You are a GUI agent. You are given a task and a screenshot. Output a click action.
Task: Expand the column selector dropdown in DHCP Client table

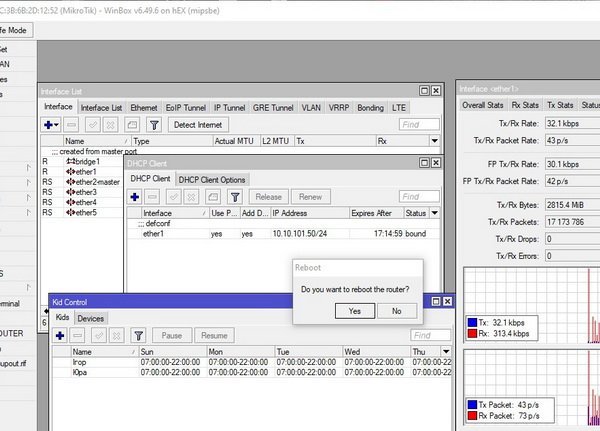pos(436,213)
